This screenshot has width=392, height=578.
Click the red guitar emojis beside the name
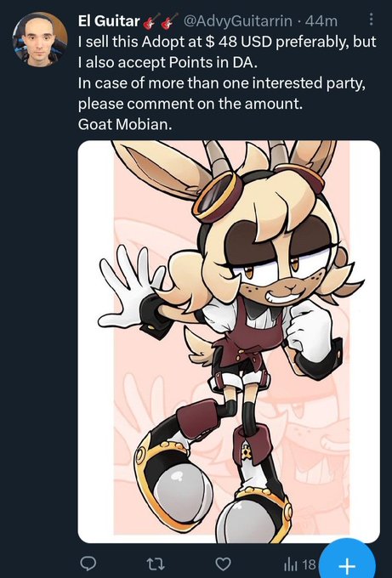pyautogui.click(x=161, y=21)
